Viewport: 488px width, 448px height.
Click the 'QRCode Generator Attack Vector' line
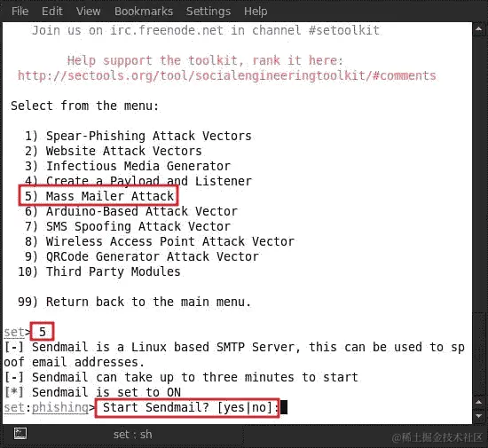tap(142, 256)
